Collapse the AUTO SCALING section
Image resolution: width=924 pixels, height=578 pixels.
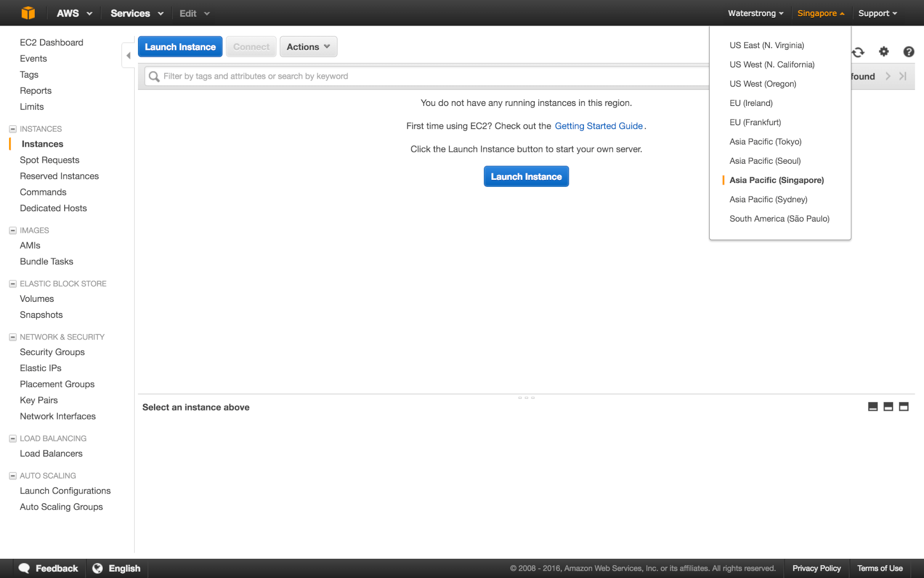point(13,476)
